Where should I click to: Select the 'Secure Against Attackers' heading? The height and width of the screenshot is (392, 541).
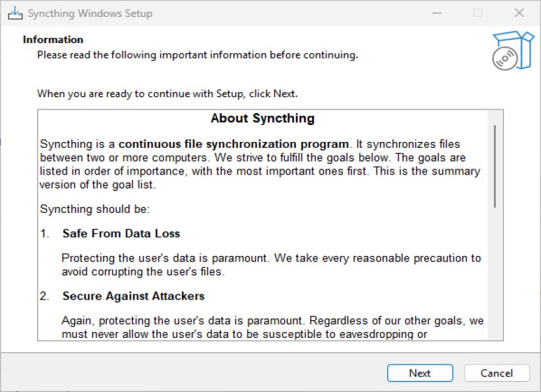[133, 296]
